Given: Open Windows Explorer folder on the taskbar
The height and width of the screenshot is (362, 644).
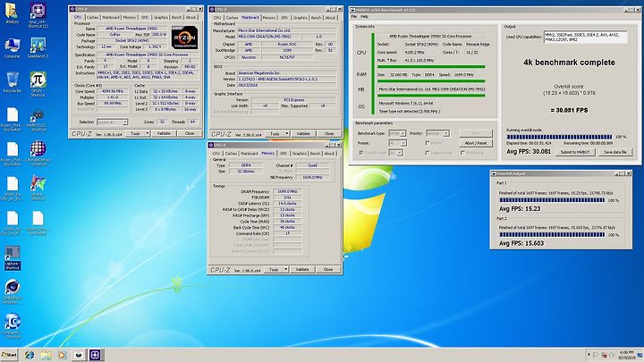Looking at the screenshot, I should pyautogui.click(x=46, y=355).
